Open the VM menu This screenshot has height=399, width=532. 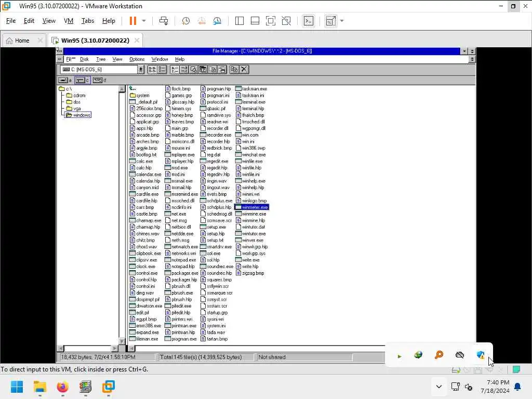[x=69, y=21]
